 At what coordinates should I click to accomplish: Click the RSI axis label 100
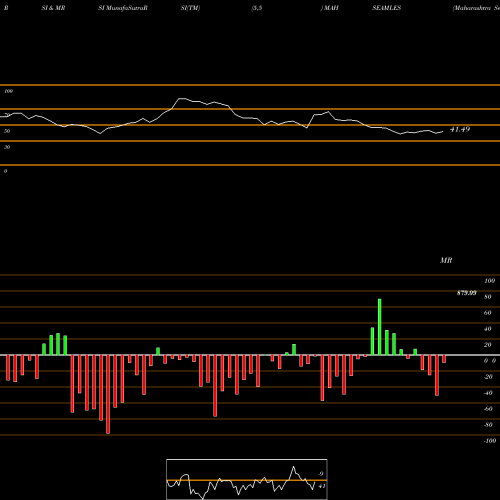pyautogui.click(x=9, y=91)
